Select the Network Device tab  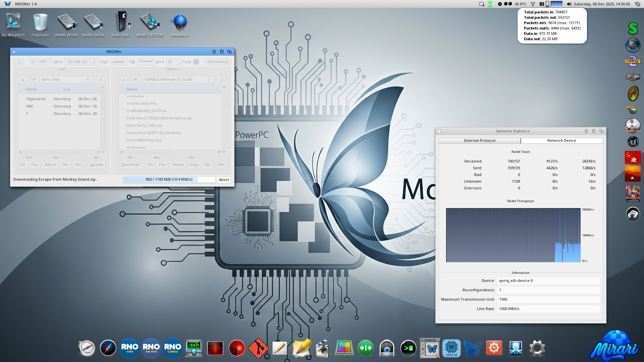pos(561,141)
